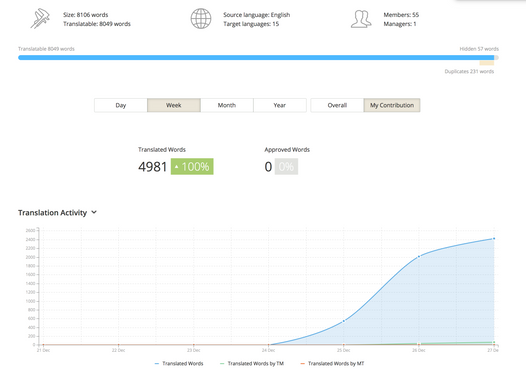The image size is (526, 380).
Task: Switch to the Year period tab
Action: [x=280, y=105]
